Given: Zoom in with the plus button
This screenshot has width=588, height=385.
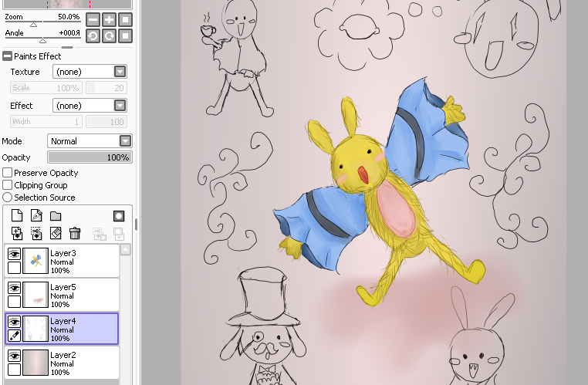Looking at the screenshot, I should pos(109,19).
